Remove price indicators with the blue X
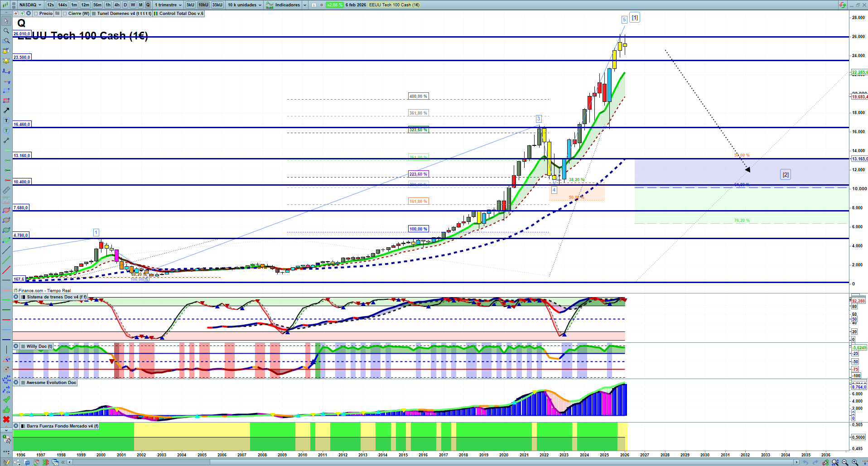The image size is (868, 466). point(28,14)
